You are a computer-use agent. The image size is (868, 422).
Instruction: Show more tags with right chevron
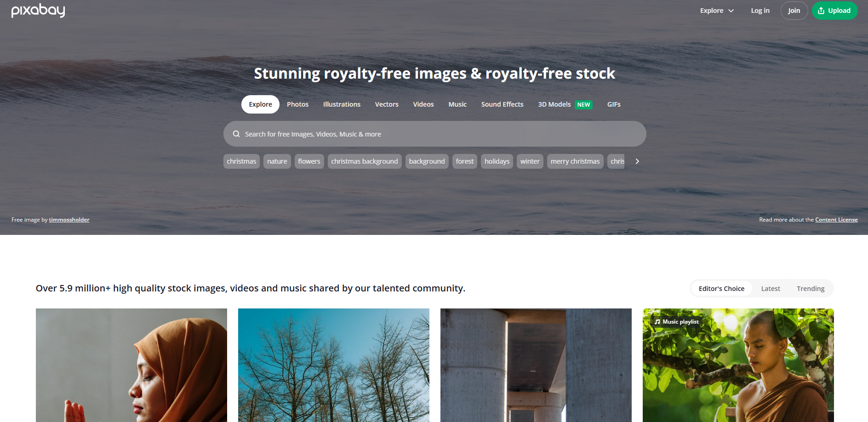[x=637, y=161]
